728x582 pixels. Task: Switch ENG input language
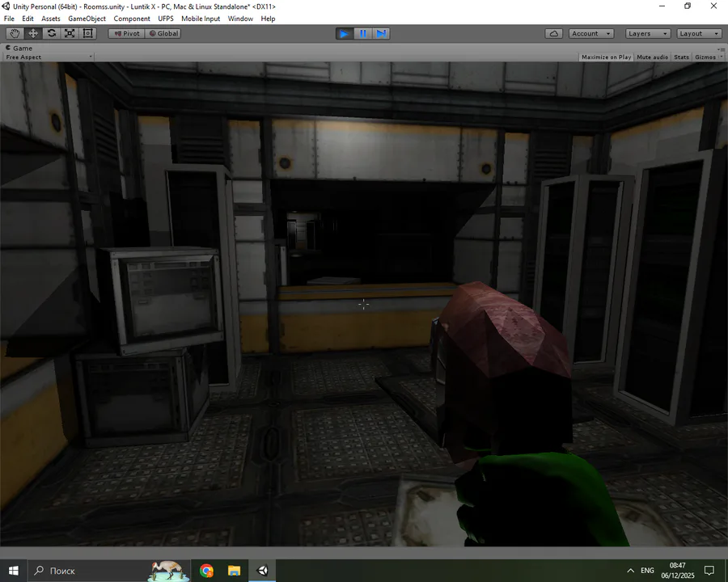click(647, 571)
